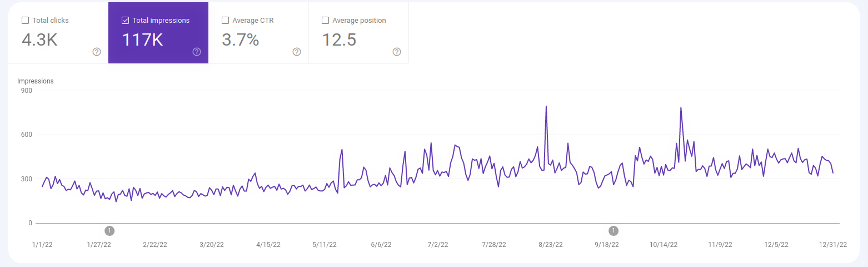Click the impressions spike just after 5/11/22
This screenshot has height=267, width=868.
point(342,150)
